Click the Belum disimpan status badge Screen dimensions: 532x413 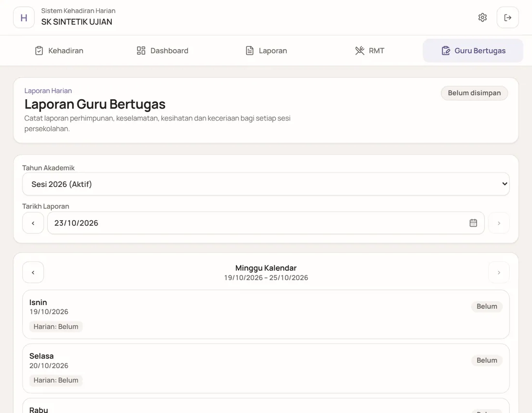[474, 93]
